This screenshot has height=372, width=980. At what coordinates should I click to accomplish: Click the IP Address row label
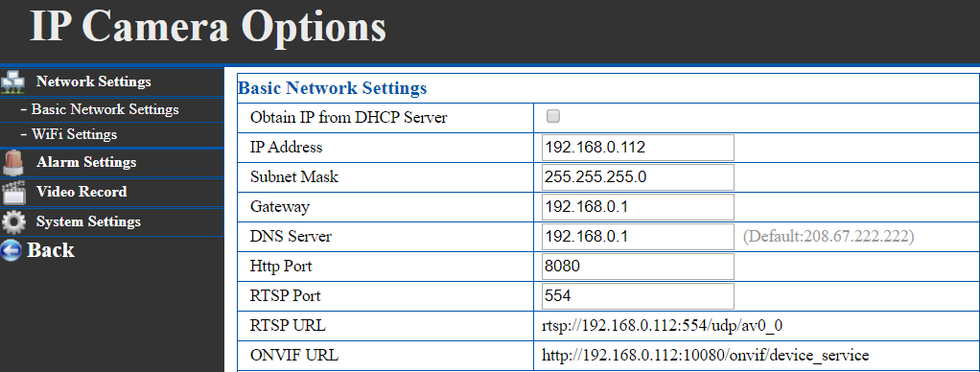coord(287,148)
